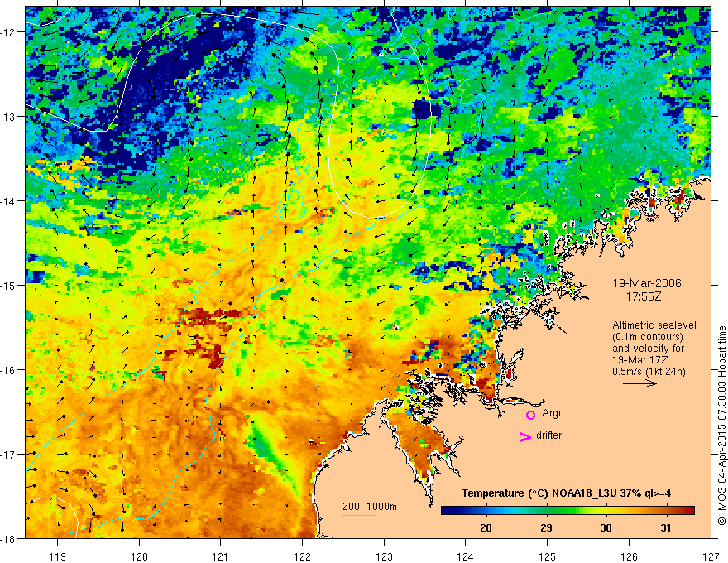The height and width of the screenshot is (563, 728).
Task: Click the '200 1000m' depth contour label
Action: point(370,507)
